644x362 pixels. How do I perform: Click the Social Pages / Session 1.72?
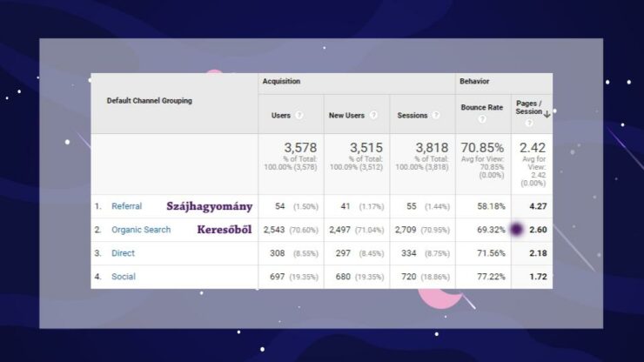click(x=538, y=277)
